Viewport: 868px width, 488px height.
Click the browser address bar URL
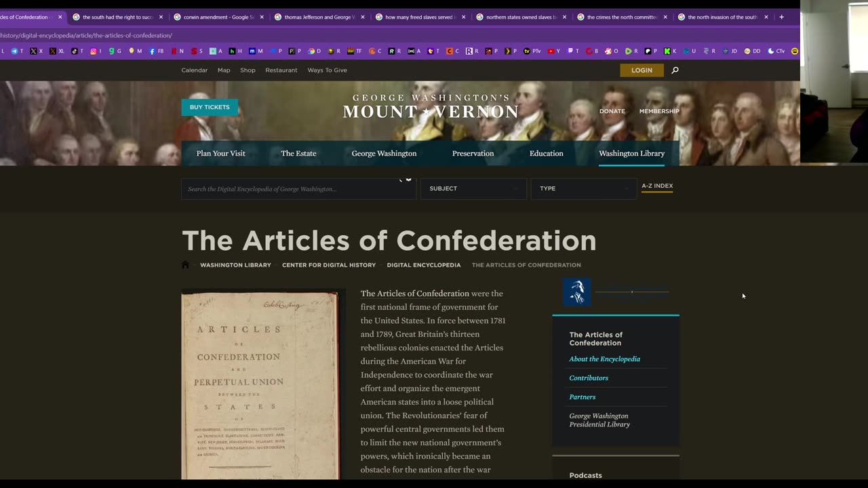click(x=86, y=35)
